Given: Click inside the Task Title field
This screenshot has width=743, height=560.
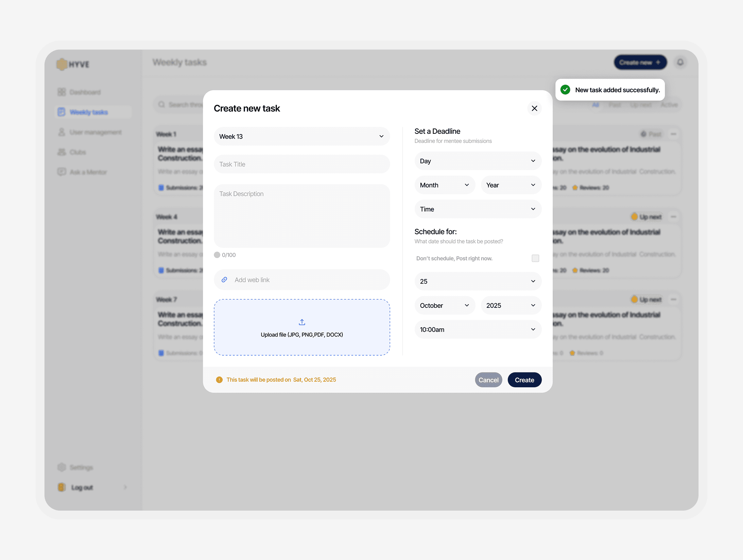Looking at the screenshot, I should click(302, 164).
